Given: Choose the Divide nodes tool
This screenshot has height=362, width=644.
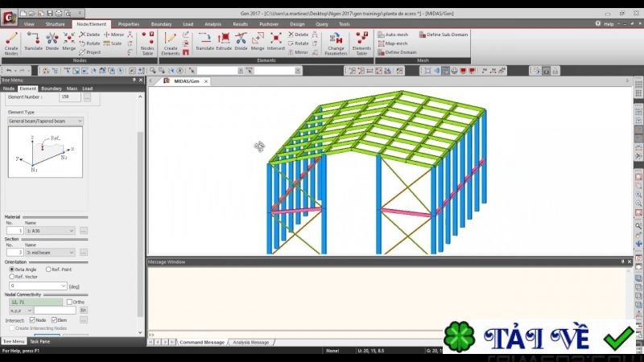Looking at the screenshot, I should (52, 42).
